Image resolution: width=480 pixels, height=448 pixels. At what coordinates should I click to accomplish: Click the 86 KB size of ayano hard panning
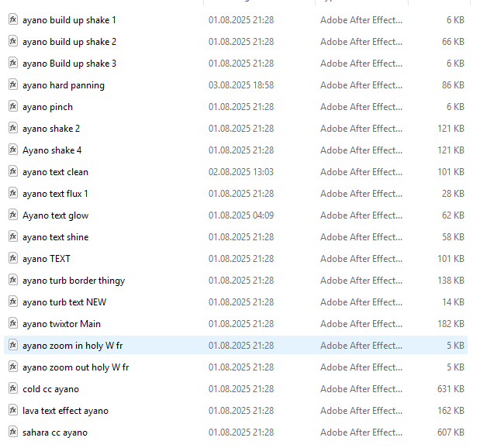pyautogui.click(x=453, y=85)
